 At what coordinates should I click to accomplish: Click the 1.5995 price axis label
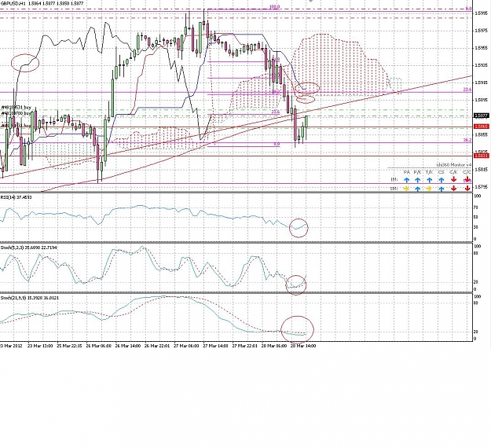(x=482, y=13)
